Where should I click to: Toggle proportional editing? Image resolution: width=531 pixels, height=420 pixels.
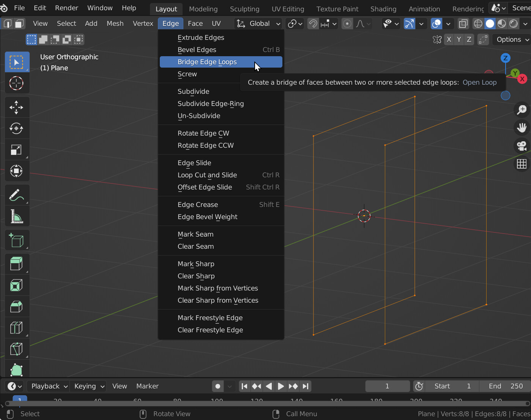tap(347, 24)
